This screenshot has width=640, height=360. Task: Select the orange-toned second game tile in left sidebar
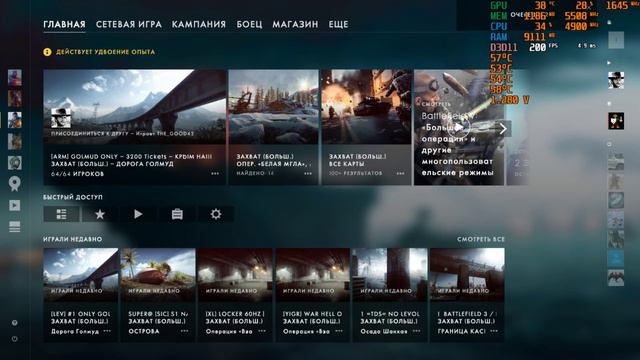click(x=15, y=99)
